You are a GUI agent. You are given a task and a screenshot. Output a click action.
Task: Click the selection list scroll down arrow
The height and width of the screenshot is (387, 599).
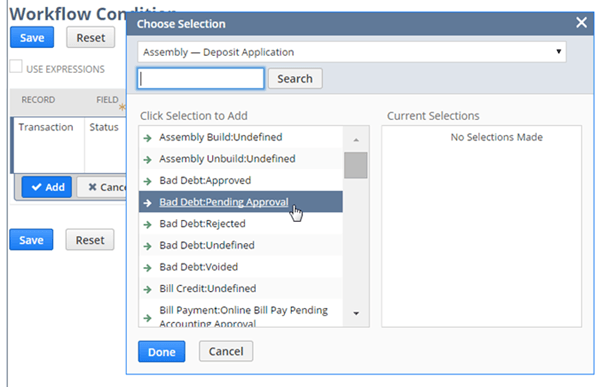356,313
